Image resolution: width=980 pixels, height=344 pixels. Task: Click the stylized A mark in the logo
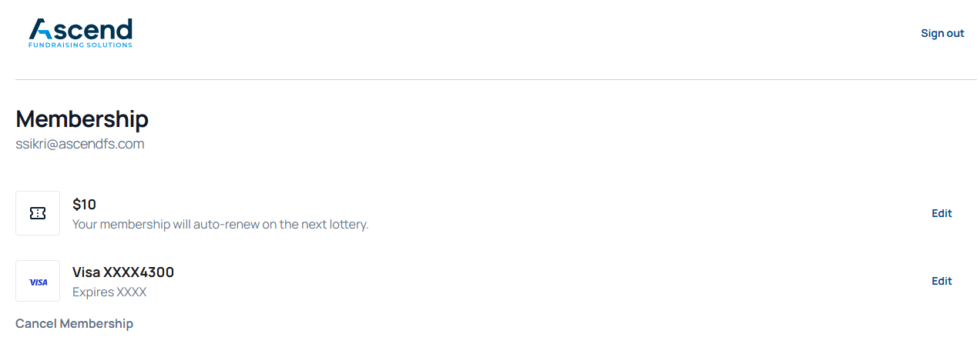pos(40,29)
